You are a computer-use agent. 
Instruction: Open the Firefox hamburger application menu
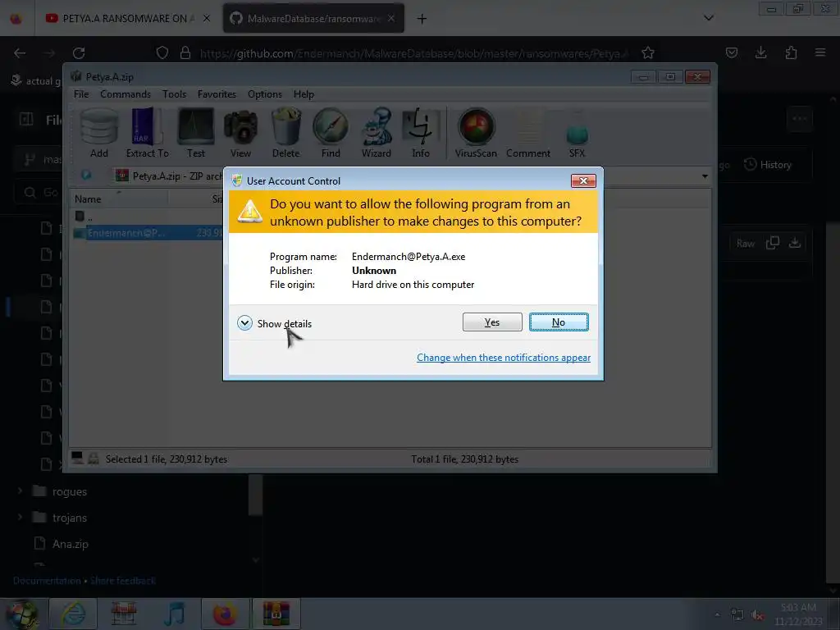820,52
